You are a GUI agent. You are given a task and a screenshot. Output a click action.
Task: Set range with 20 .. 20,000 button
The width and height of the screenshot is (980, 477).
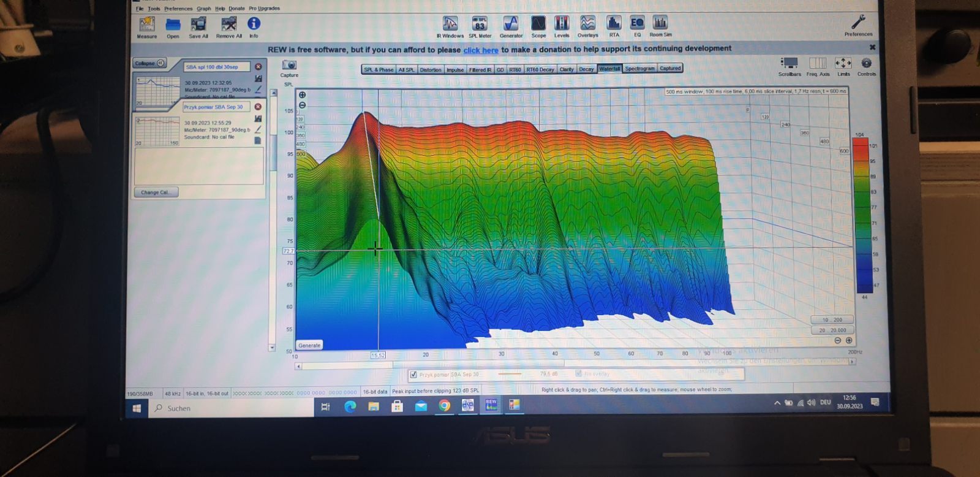832,330
